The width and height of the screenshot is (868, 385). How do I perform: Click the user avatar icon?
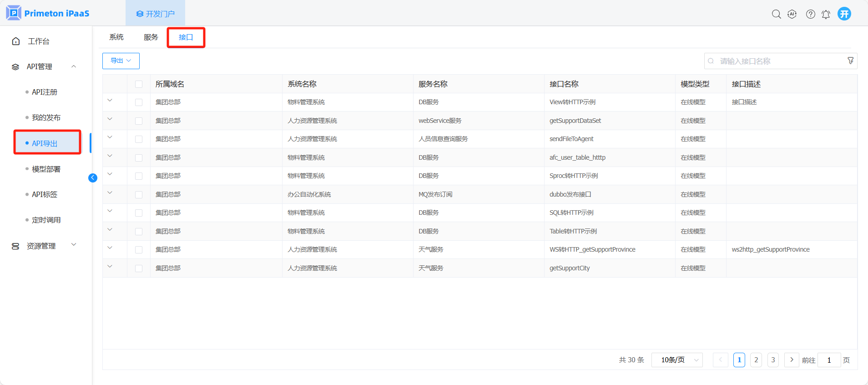pos(844,14)
